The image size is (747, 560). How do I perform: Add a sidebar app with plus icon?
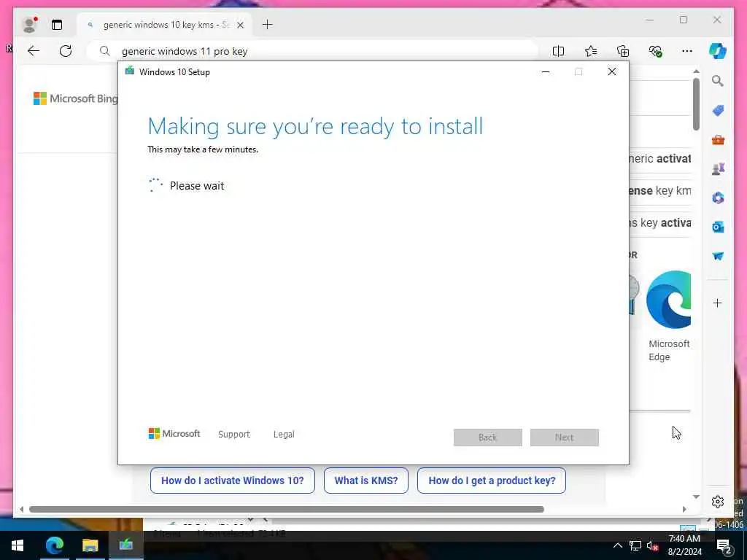(718, 303)
